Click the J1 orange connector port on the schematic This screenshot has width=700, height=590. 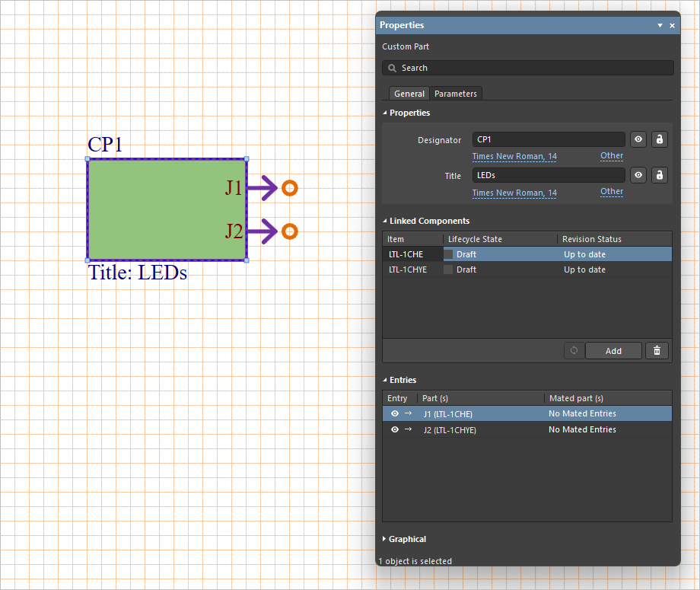(289, 188)
